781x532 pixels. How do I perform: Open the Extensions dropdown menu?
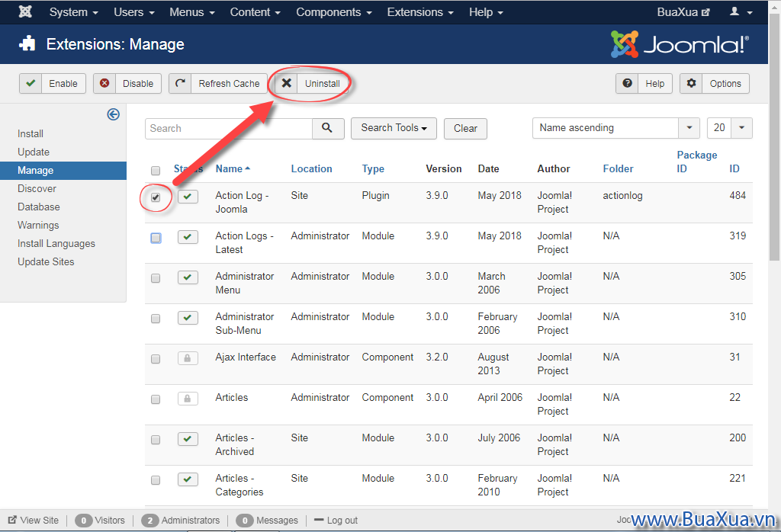tap(420, 12)
